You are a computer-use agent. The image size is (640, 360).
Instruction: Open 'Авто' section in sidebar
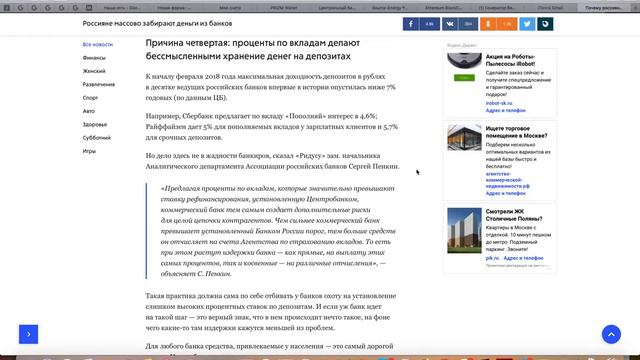tap(89, 111)
